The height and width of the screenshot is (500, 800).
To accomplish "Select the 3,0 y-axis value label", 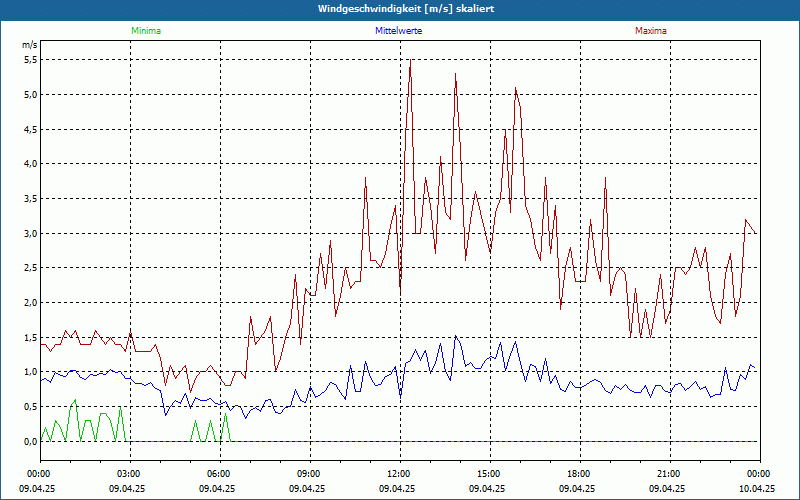I will click(30, 233).
